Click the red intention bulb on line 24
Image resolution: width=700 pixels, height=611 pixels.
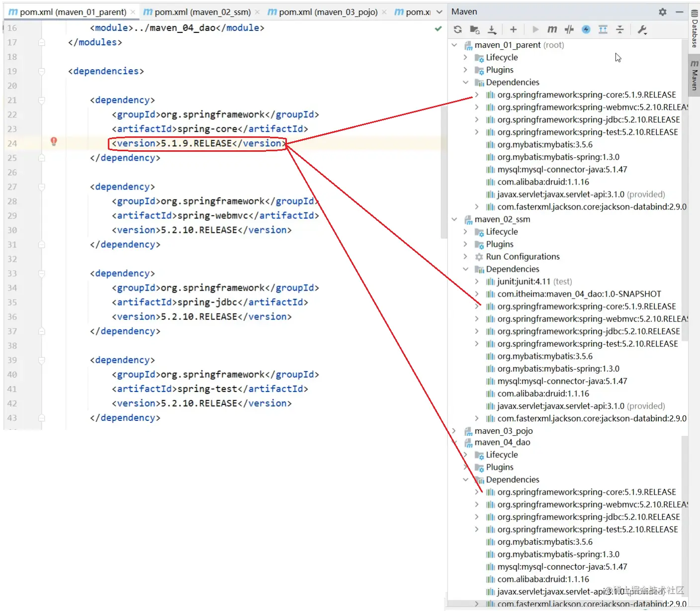point(54,142)
